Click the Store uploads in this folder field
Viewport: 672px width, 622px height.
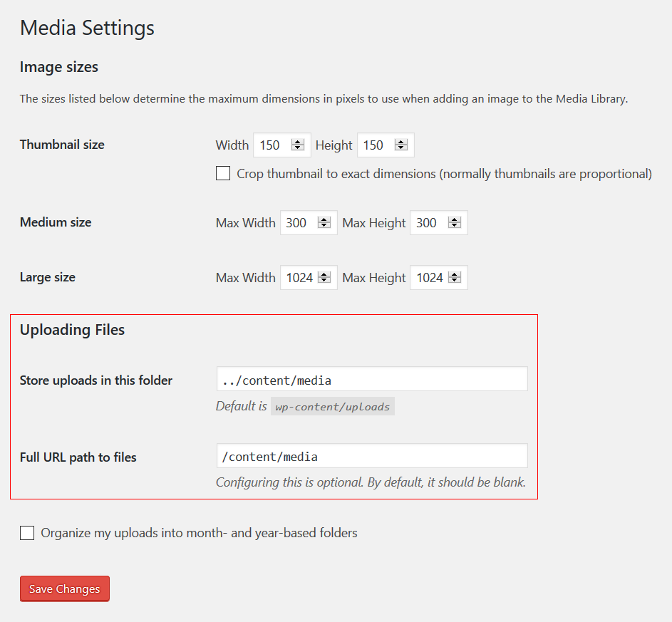(371, 380)
